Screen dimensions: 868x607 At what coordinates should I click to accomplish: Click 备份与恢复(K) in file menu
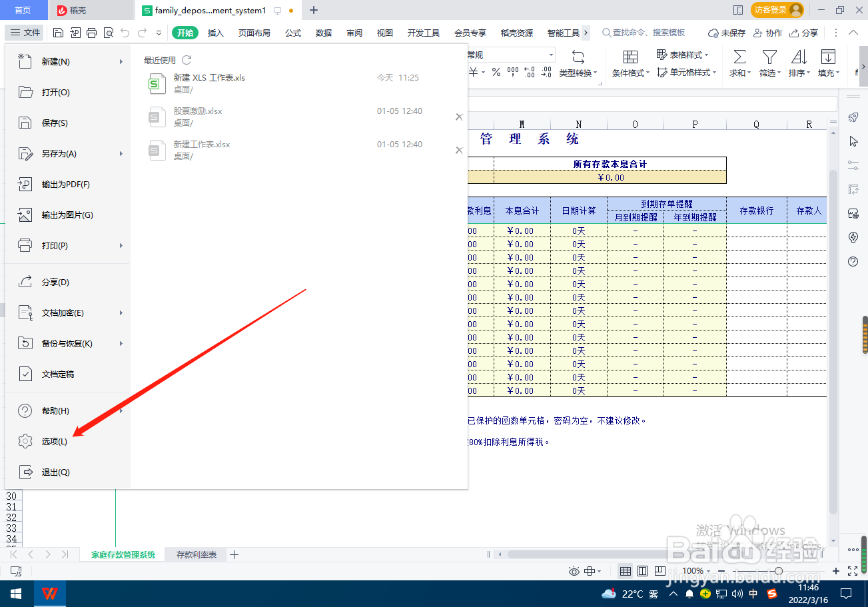[x=68, y=343]
